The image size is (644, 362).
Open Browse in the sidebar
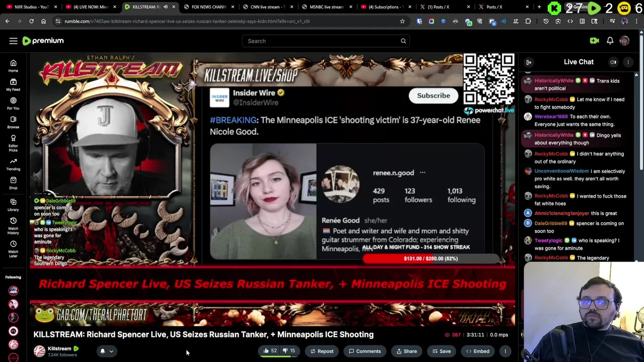(13, 122)
